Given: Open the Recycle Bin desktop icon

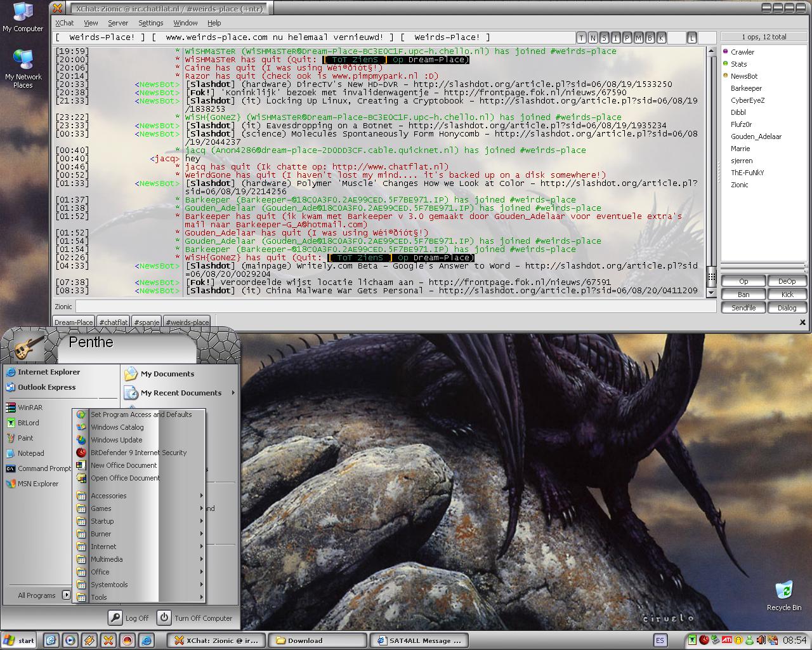Looking at the screenshot, I should [784, 595].
